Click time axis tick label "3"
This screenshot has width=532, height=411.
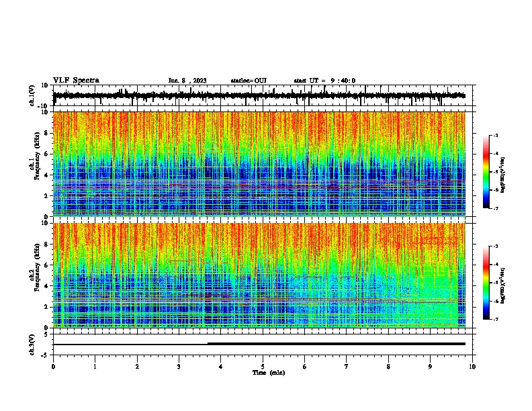click(179, 367)
